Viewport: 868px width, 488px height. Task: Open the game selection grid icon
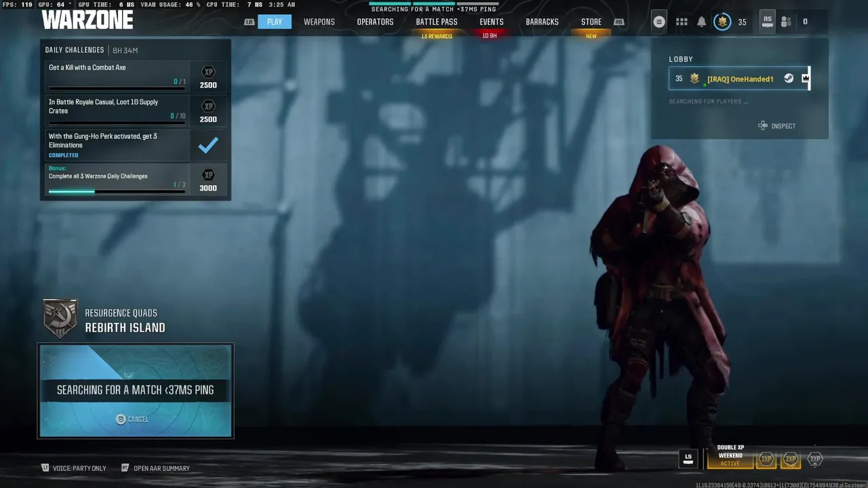click(682, 22)
